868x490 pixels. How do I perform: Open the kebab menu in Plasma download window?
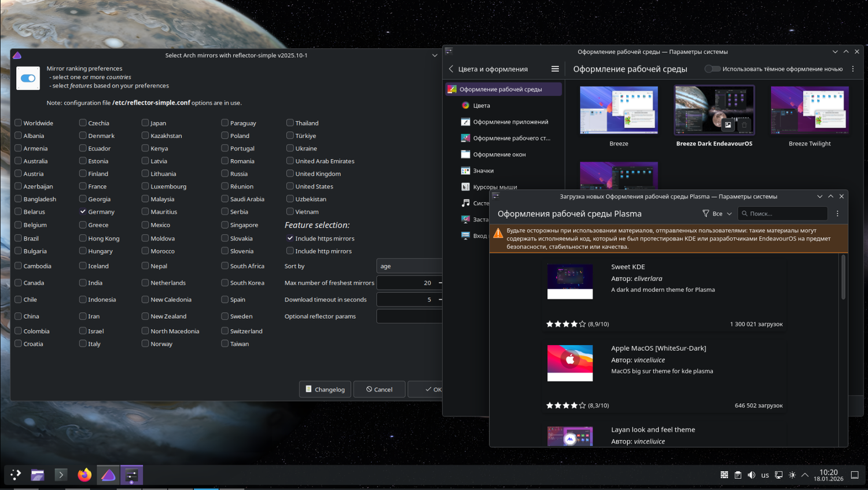[837, 213]
